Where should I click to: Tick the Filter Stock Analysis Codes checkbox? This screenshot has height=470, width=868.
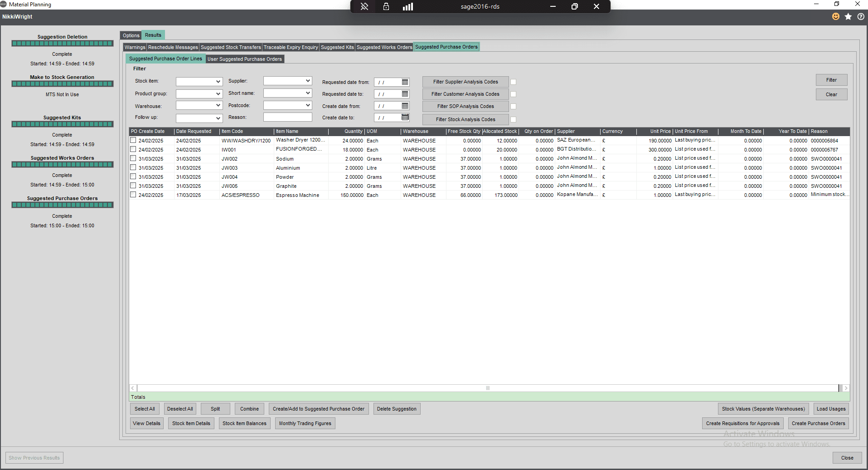coord(514,120)
